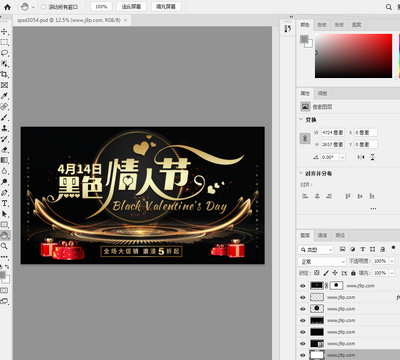Switch to the Channels (通道) tab

tap(322, 235)
